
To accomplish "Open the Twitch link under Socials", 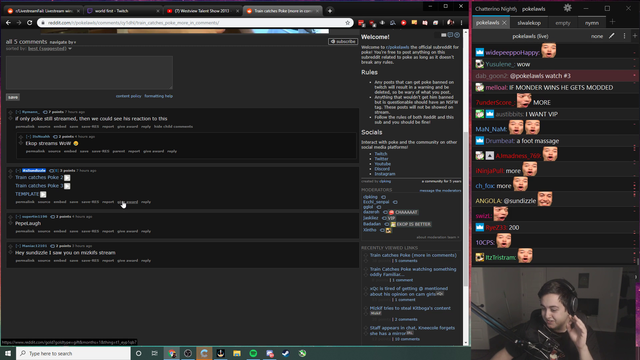I will (x=381, y=154).
